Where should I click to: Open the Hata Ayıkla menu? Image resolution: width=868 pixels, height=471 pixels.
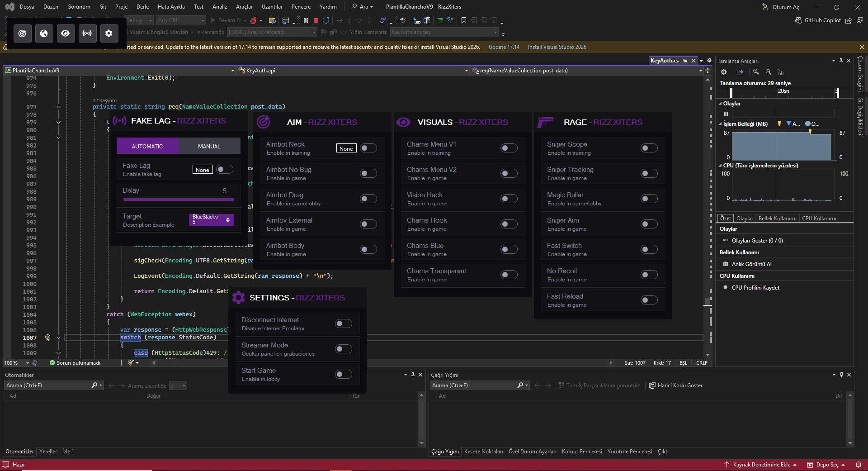tap(171, 7)
